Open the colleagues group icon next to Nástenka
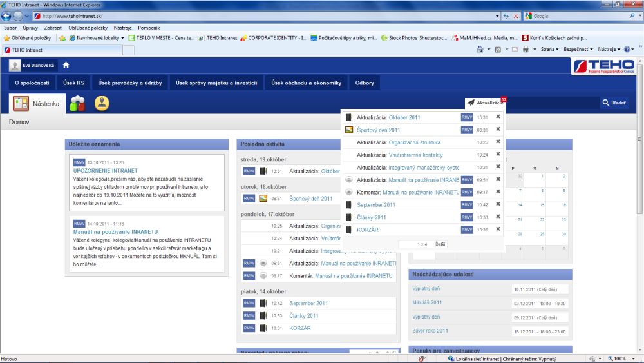Image resolution: width=644 pixels, height=363 pixels. [x=77, y=103]
